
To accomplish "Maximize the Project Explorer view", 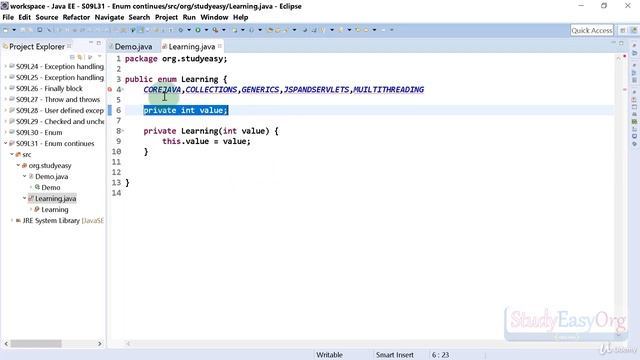I will tap(99, 43).
